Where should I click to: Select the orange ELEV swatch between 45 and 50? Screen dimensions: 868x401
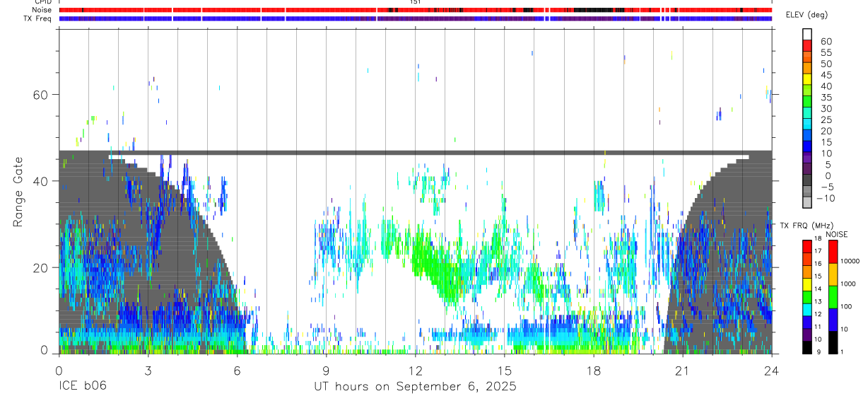click(x=807, y=69)
